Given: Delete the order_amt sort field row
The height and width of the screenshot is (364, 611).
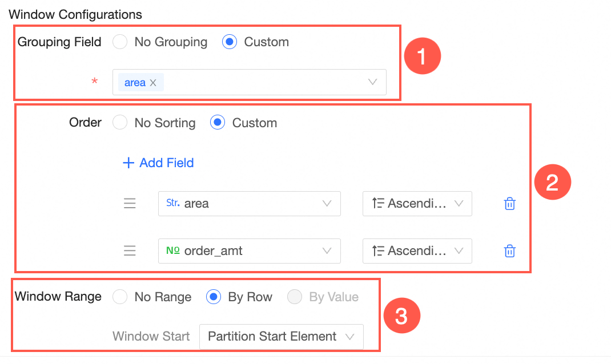Looking at the screenshot, I should click(510, 251).
